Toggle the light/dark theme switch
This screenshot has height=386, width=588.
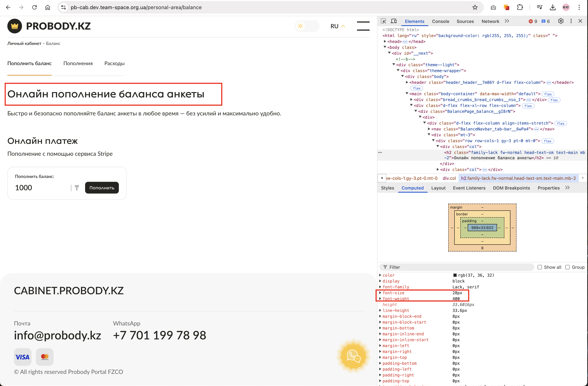(307, 26)
